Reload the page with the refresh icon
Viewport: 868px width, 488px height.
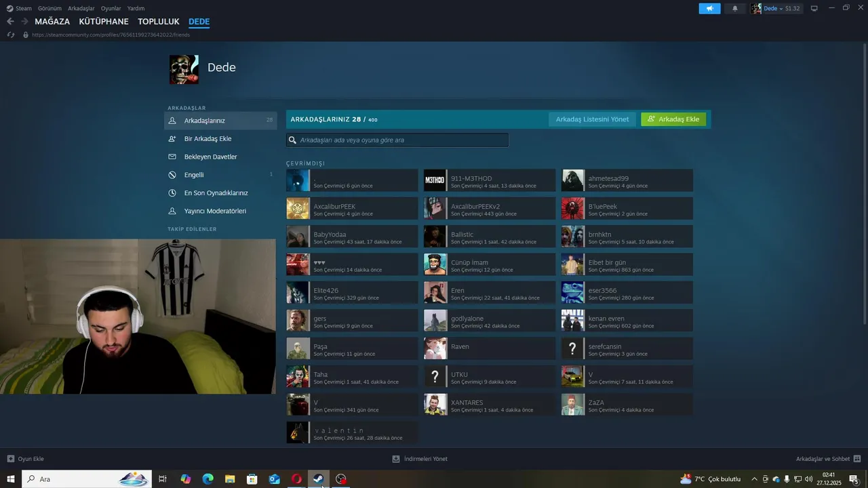11,35
